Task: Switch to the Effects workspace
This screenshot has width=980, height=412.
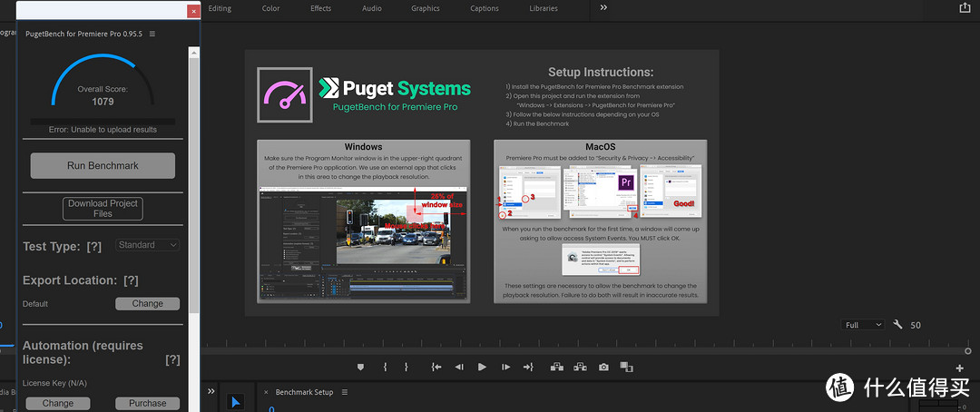Action: [321, 8]
